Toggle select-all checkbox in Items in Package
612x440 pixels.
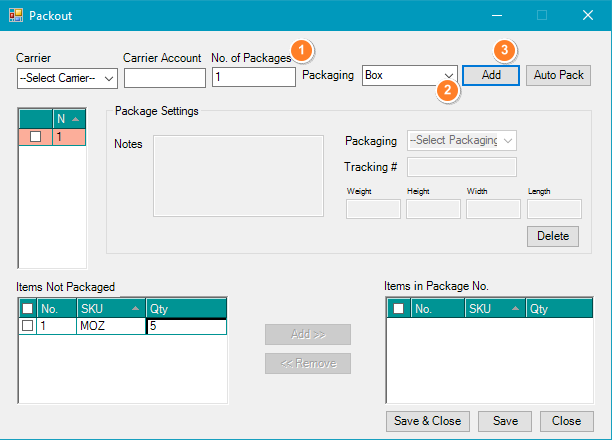pos(398,309)
